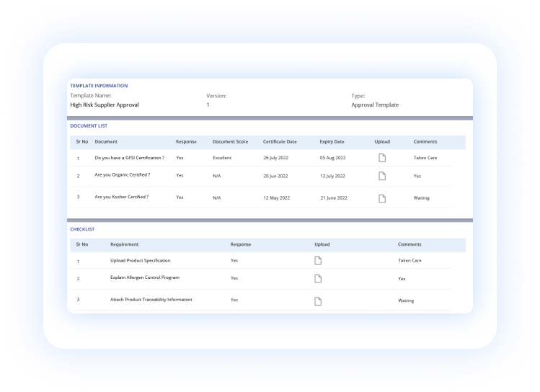Click certificate date '20 Jun 2022'
Image resolution: width=540 pixels, height=392 pixels.
click(275, 176)
